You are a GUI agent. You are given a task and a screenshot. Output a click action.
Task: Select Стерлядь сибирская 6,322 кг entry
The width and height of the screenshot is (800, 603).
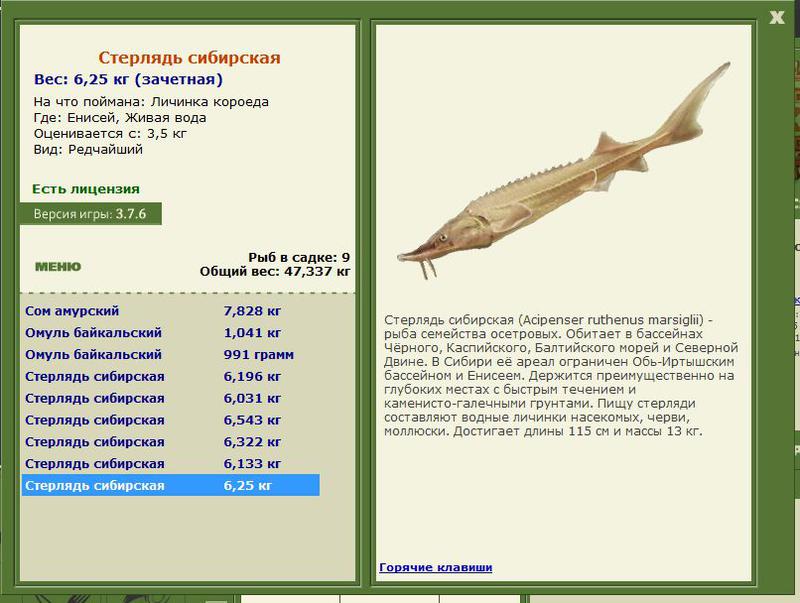pyautogui.click(x=170, y=442)
